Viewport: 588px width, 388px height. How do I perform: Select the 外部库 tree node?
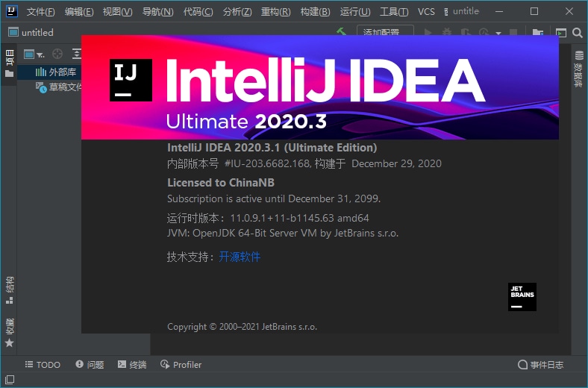55,72
